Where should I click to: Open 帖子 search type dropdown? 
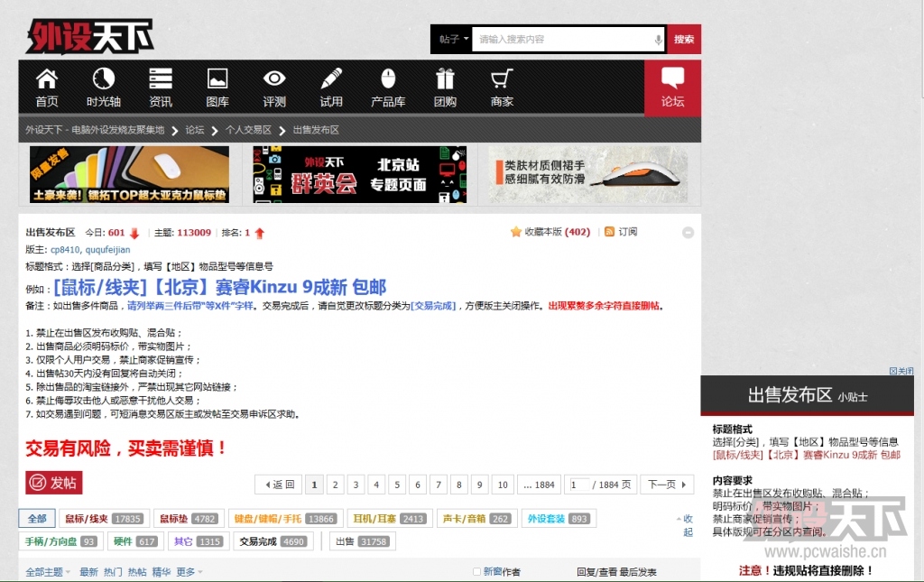pos(453,40)
